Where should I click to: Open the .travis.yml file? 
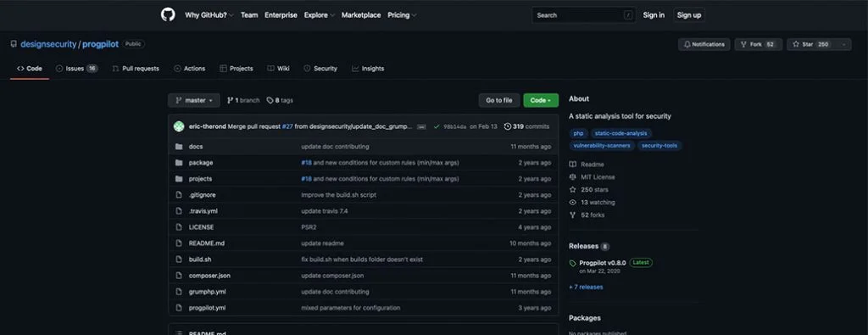pos(203,211)
